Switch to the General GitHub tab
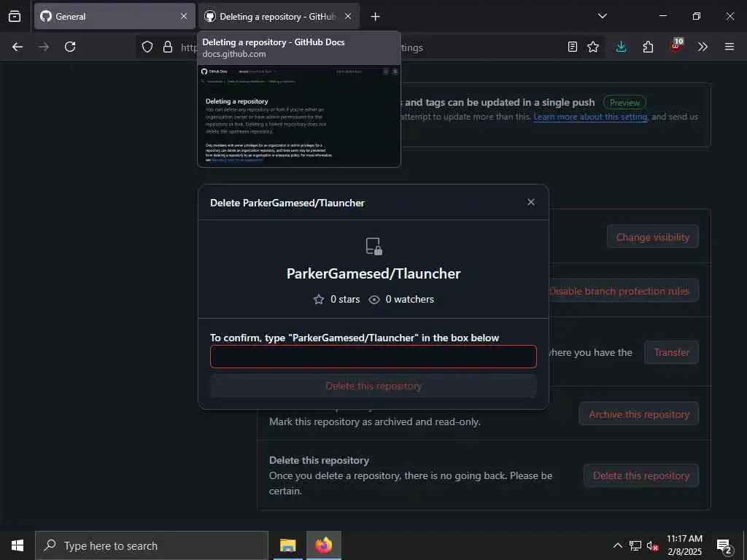The width and height of the screenshot is (747, 560). click(x=115, y=16)
